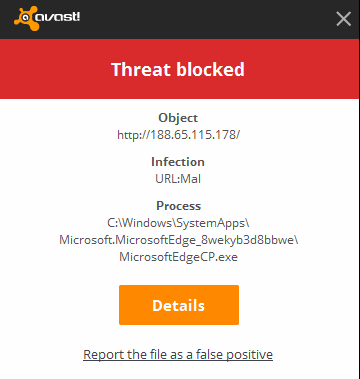The height and width of the screenshot is (379, 360).
Task: Click the Process label
Action: tap(178, 206)
